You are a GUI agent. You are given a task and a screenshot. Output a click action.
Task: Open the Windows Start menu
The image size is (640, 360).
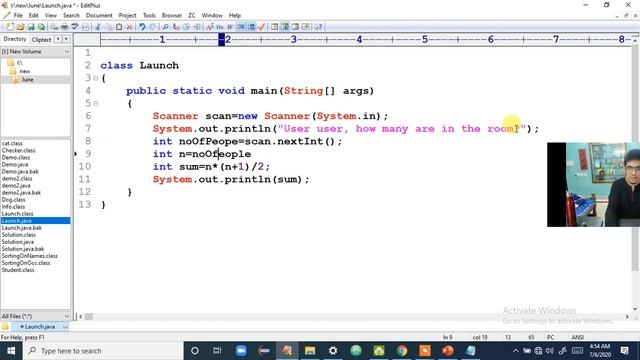coord(11,351)
